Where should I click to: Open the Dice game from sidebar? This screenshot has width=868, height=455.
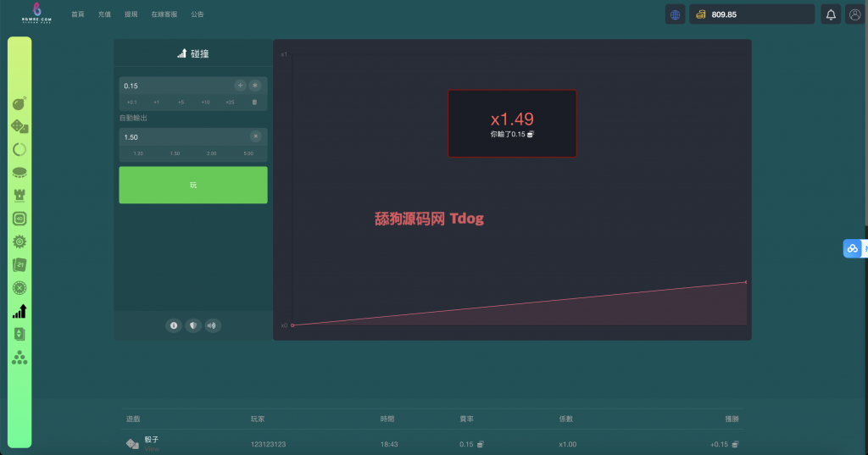tap(19, 126)
